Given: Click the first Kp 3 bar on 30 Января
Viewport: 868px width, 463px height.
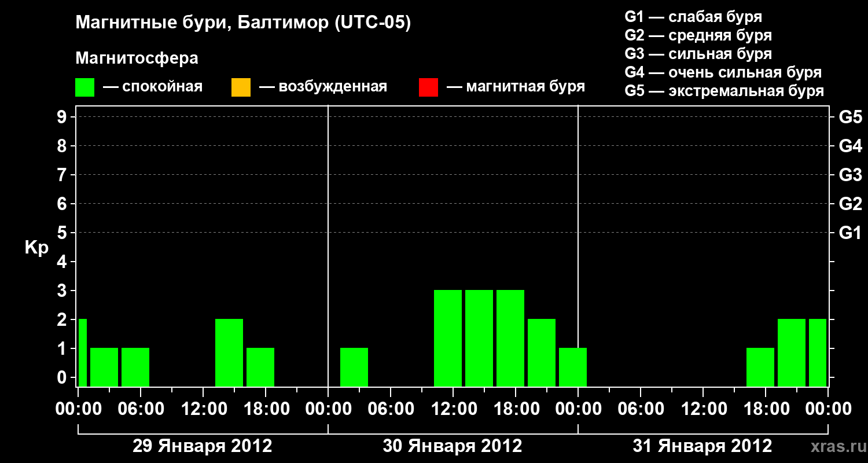Looking at the screenshot, I should click(448, 338).
